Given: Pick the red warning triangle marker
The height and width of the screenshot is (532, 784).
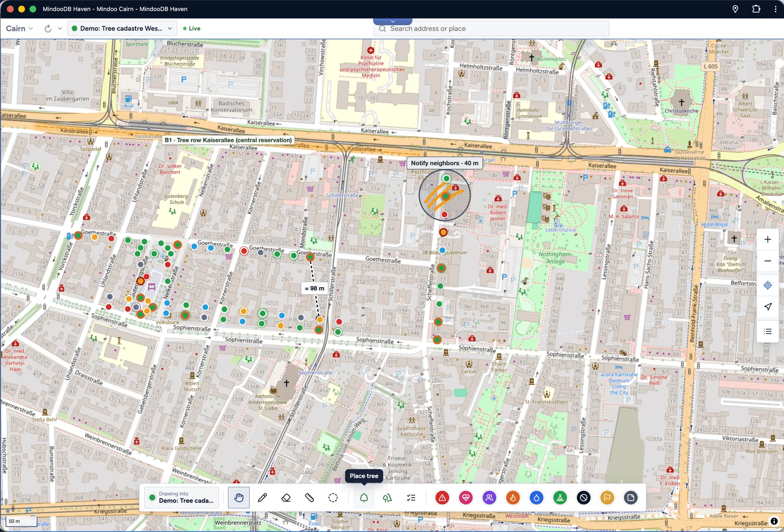Looking at the screenshot, I should click(442, 498).
